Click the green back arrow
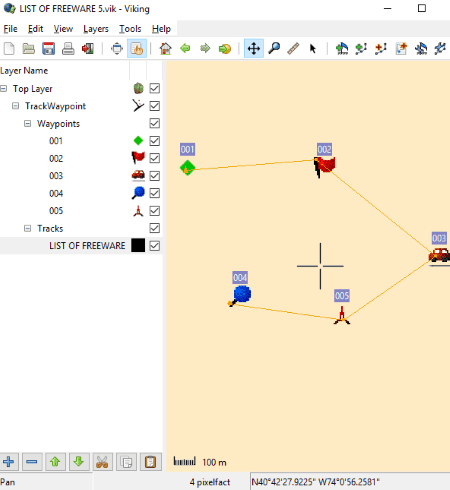This screenshot has height=490, width=450. 185,49
